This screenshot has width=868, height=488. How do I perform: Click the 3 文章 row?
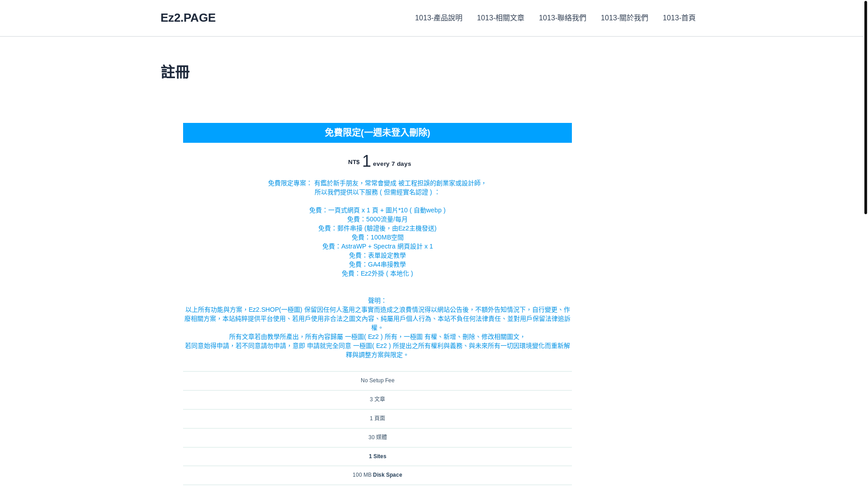(x=377, y=400)
